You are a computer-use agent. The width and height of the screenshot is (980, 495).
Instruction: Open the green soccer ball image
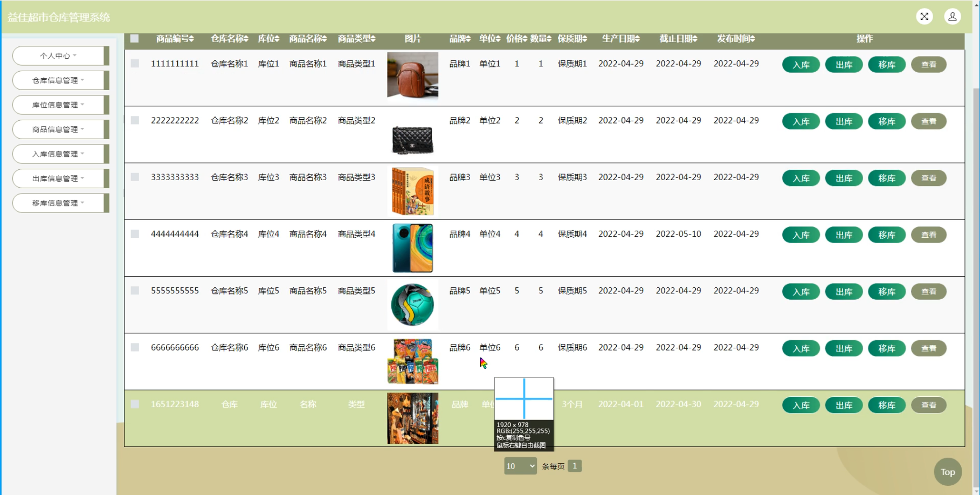click(x=412, y=305)
